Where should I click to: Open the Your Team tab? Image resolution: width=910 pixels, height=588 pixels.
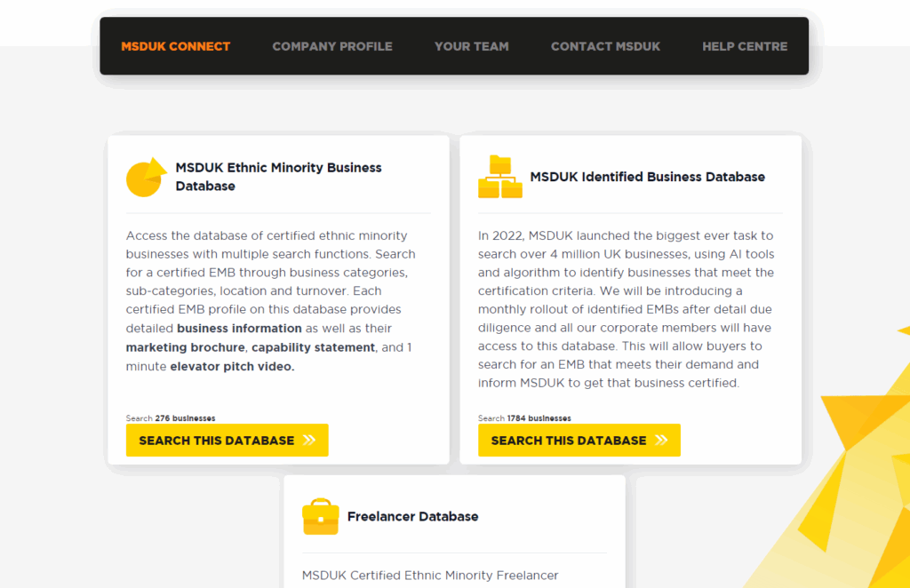pos(471,46)
